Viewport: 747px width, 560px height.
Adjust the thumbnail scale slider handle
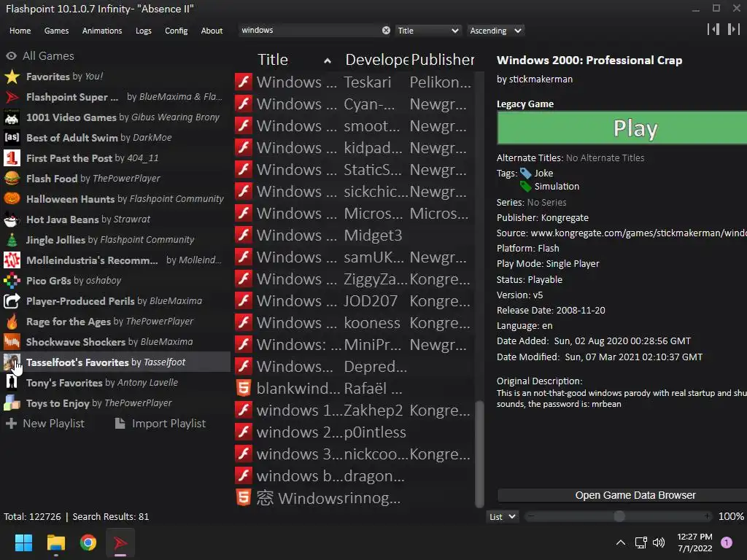pos(619,517)
